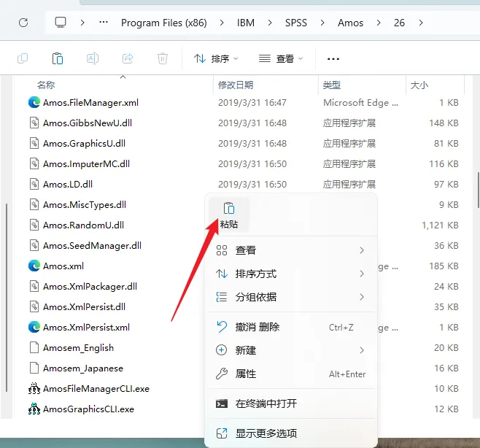Click the navigation pane scrollbar thumb
This screenshot has width=480, height=448.
pos(7,298)
